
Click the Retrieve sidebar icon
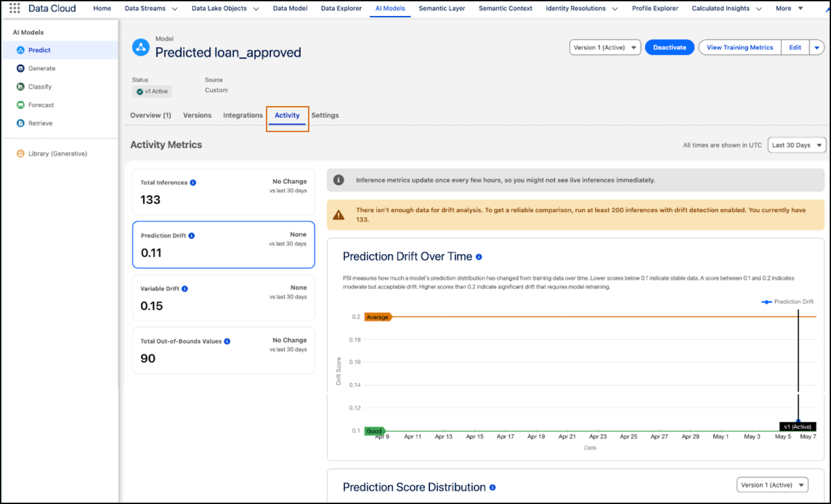pyautogui.click(x=20, y=123)
